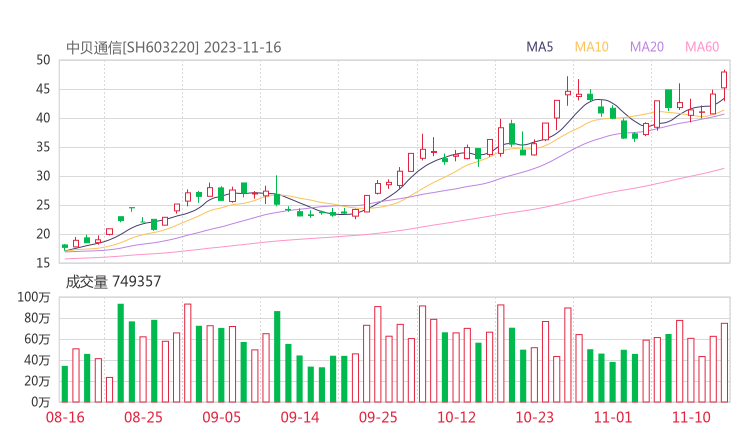The width and height of the screenshot is (740, 440).
Task: Click the 09-05 date axis label
Action: (222, 417)
